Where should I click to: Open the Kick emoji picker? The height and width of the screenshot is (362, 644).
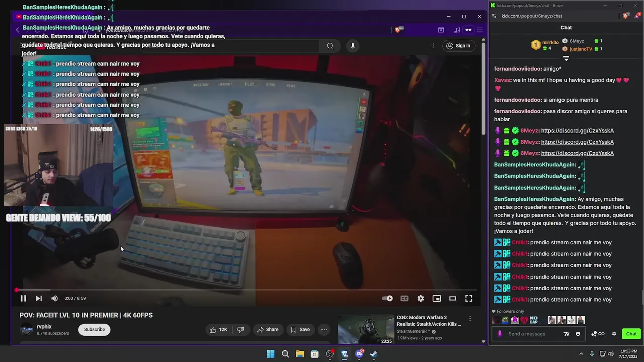point(578,334)
